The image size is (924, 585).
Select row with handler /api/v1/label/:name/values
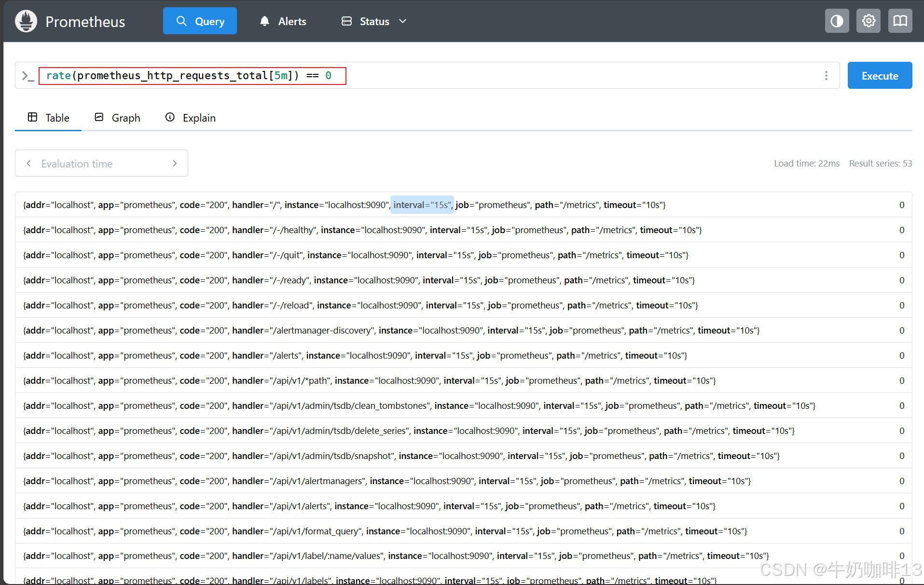coord(463,556)
